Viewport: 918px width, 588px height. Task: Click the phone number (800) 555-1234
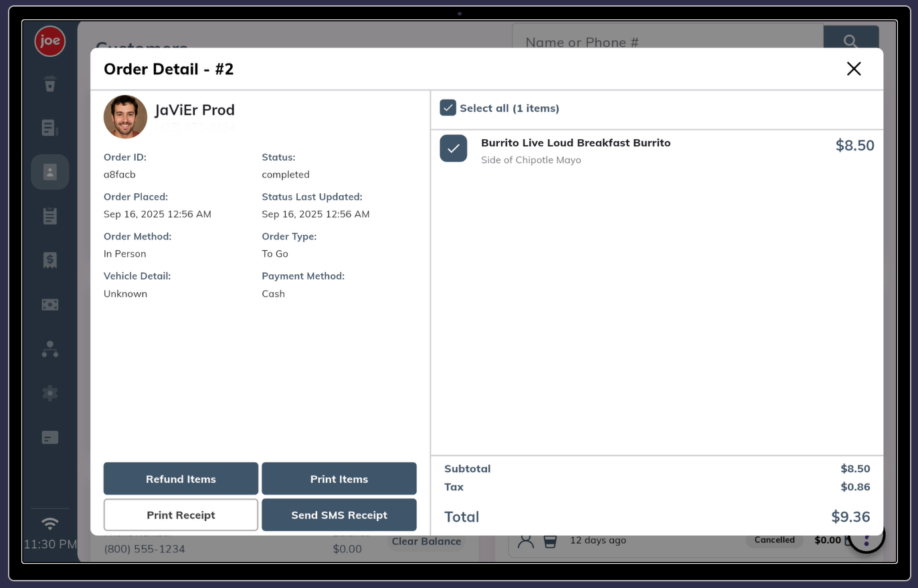point(145,549)
